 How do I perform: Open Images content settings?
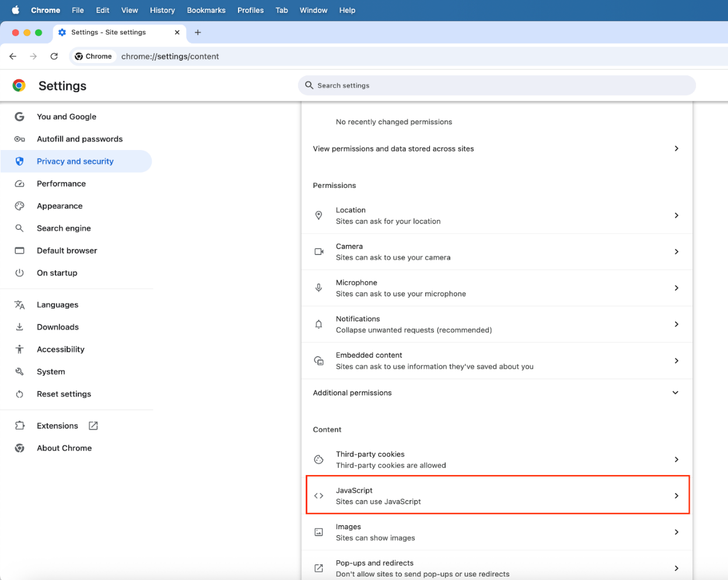coord(497,532)
